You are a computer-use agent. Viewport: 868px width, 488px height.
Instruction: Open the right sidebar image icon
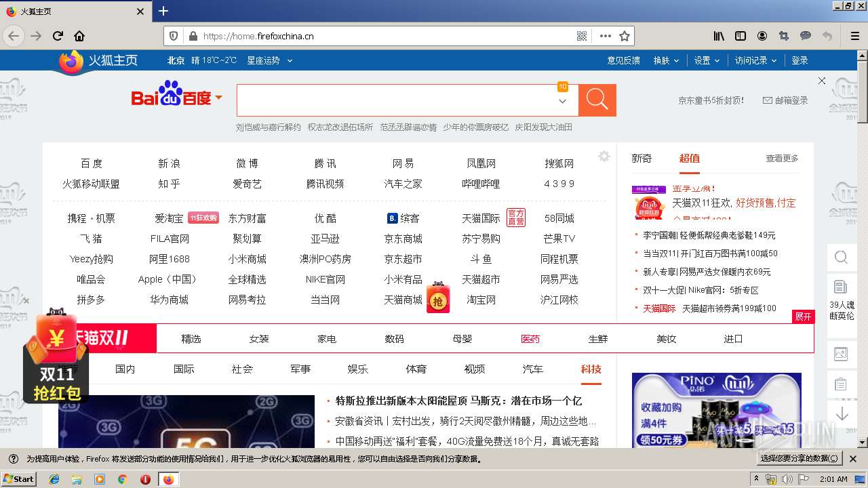[841, 353]
